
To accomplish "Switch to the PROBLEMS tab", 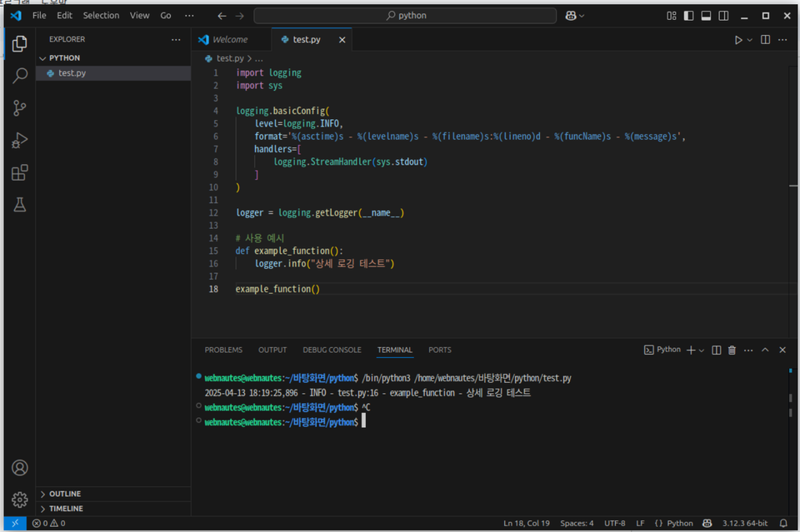I will [x=223, y=350].
